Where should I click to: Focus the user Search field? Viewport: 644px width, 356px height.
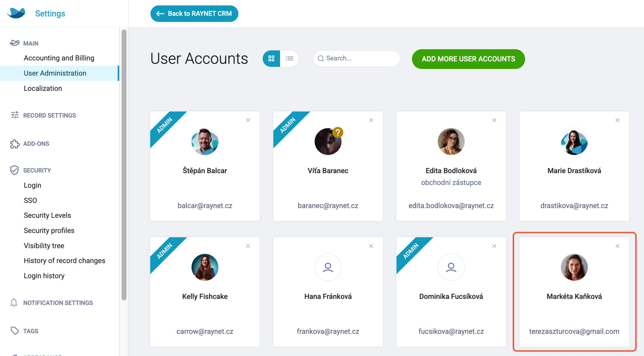coord(356,58)
